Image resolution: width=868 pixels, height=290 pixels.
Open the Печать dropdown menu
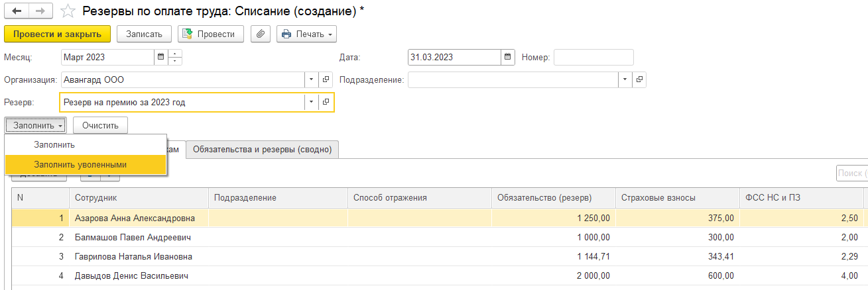coord(306,34)
